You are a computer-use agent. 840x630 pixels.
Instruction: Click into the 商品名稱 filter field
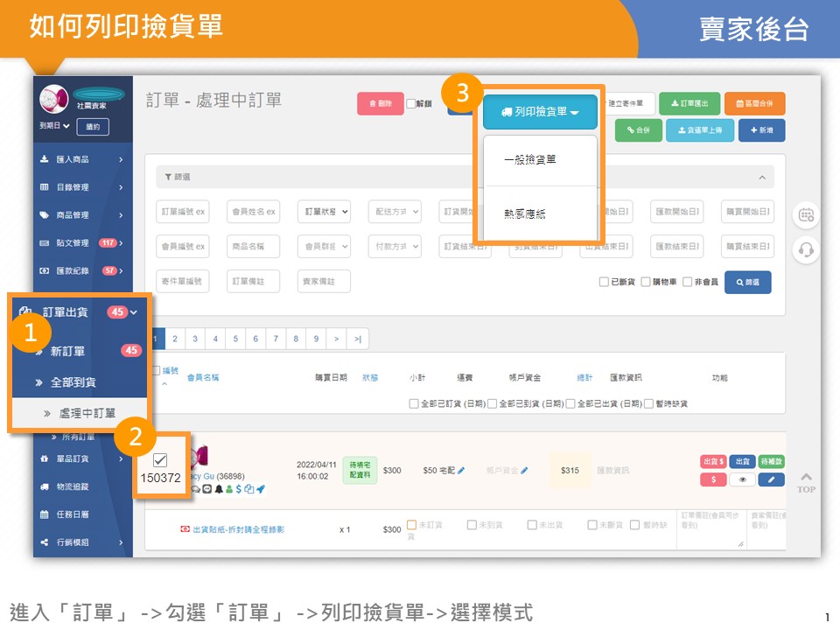pyautogui.click(x=253, y=247)
